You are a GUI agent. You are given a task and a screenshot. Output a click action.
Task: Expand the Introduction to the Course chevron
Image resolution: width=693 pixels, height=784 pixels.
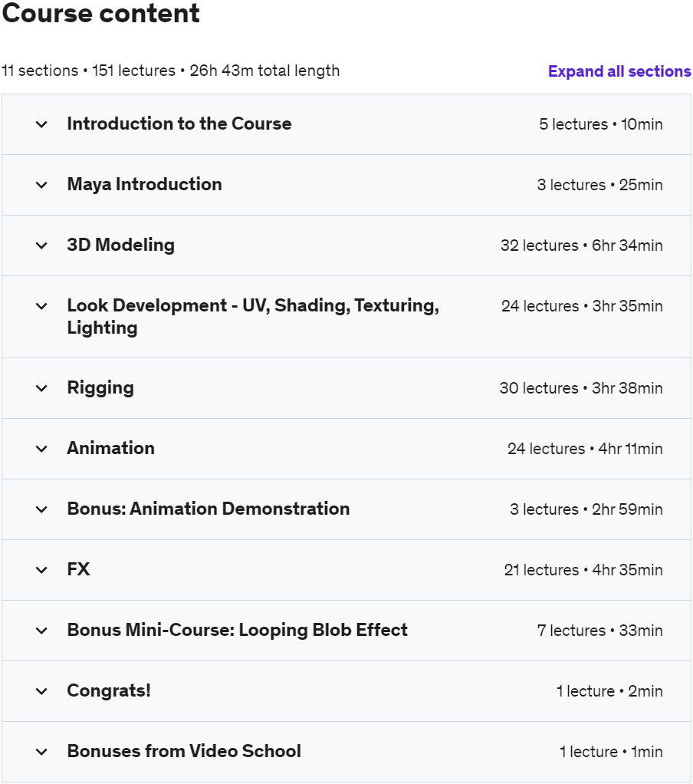[41, 124]
